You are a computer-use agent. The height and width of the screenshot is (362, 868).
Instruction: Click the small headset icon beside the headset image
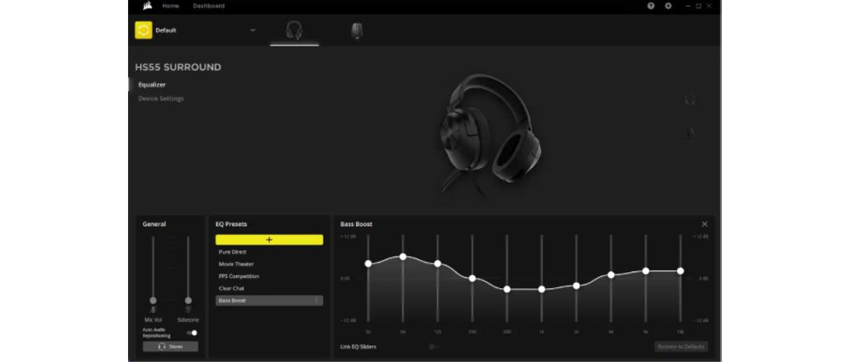click(690, 99)
